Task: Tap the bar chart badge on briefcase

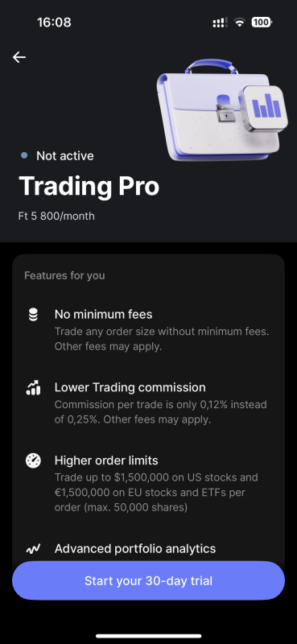Action: (263, 108)
